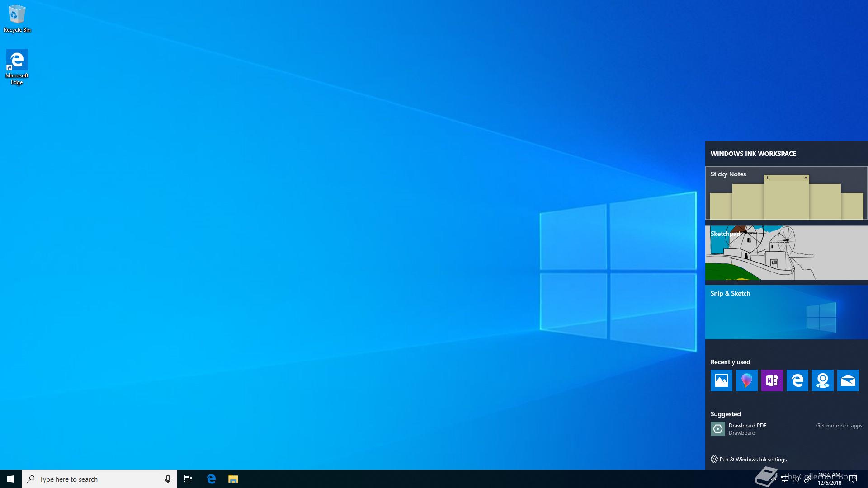
Task: Click the Show desktop sliver button
Action: (866, 479)
